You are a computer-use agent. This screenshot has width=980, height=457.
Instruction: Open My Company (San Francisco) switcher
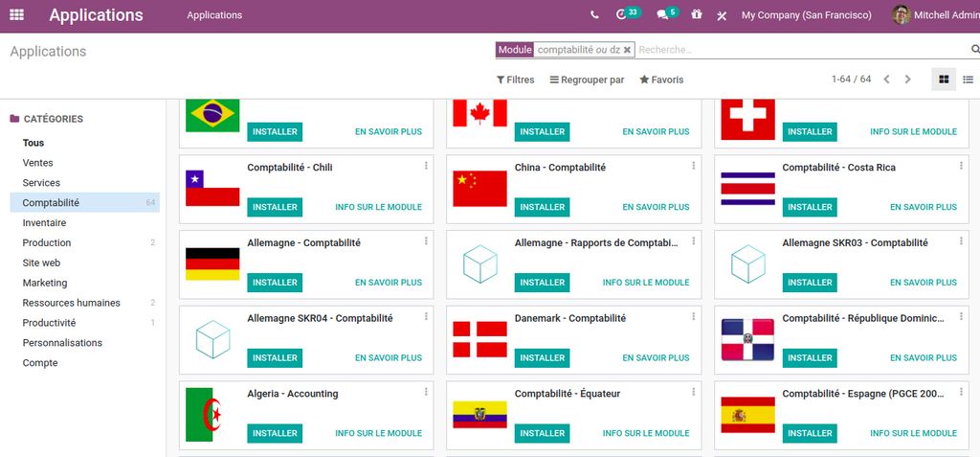click(x=806, y=15)
